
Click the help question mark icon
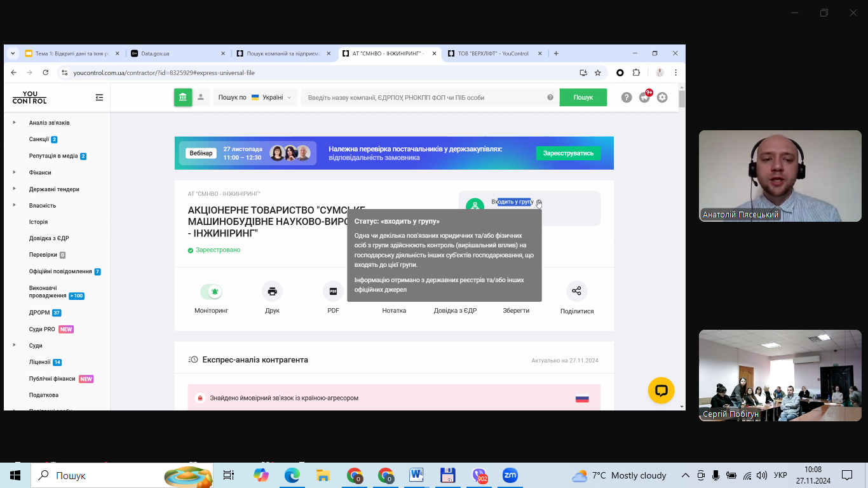(627, 97)
